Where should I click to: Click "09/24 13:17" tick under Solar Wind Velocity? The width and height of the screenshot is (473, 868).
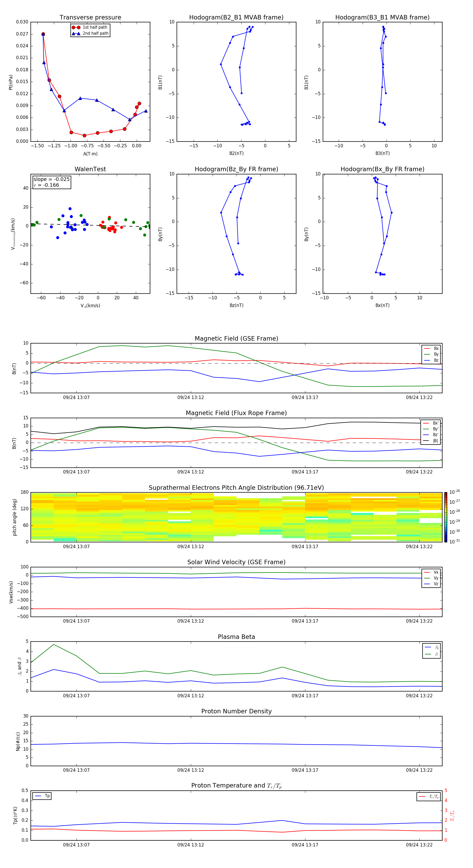305,621
